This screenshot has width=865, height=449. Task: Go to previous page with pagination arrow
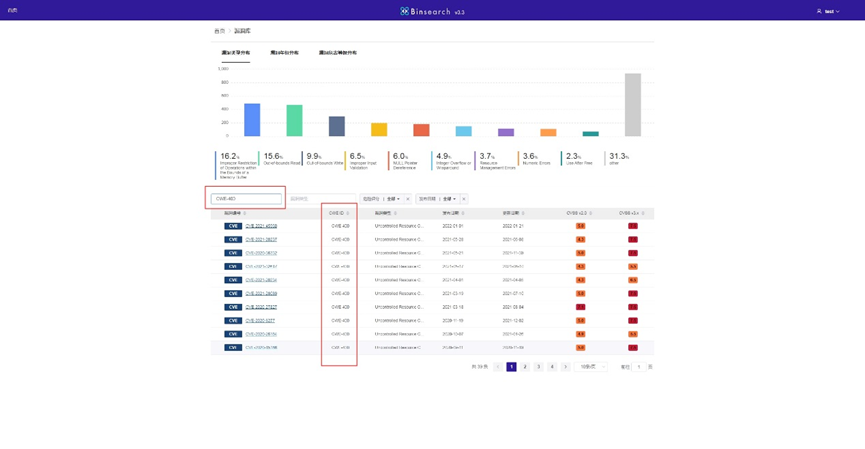click(x=498, y=367)
